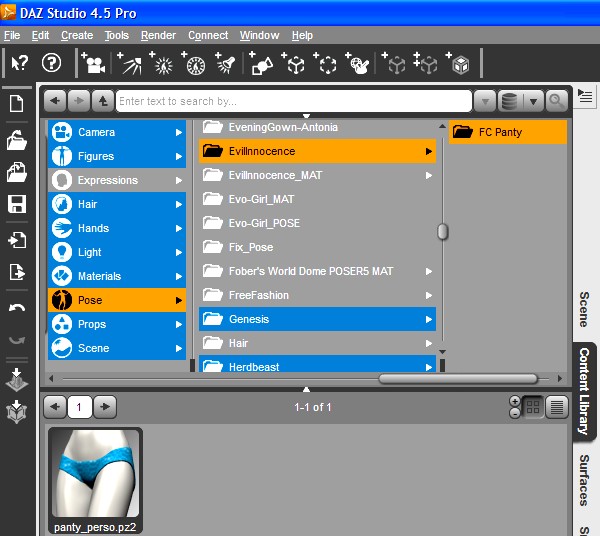
Task: Click the import icon in sidebar
Action: coord(17,240)
